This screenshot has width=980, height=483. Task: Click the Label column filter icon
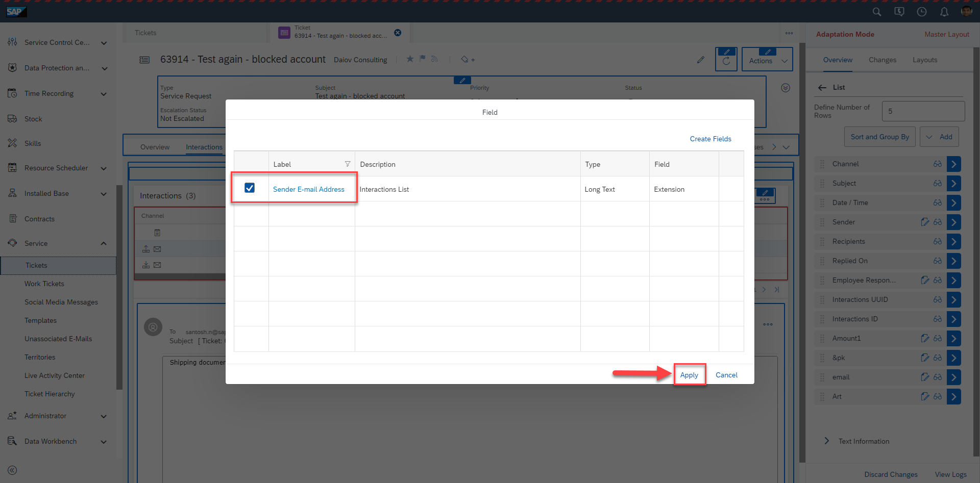point(348,164)
